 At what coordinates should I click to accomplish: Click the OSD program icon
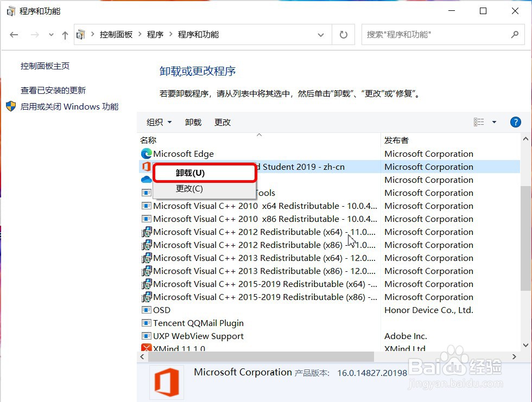pos(146,310)
